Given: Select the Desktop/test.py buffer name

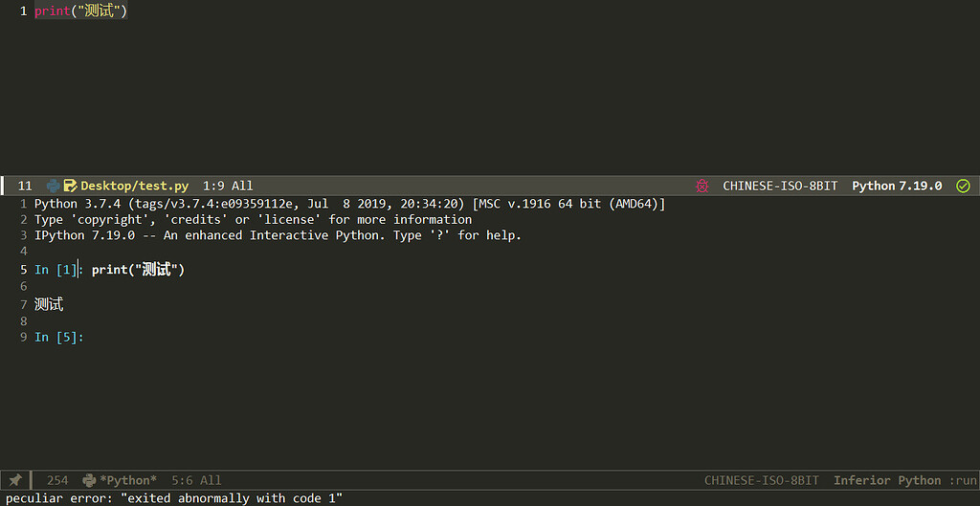Looking at the screenshot, I should (x=134, y=187).
